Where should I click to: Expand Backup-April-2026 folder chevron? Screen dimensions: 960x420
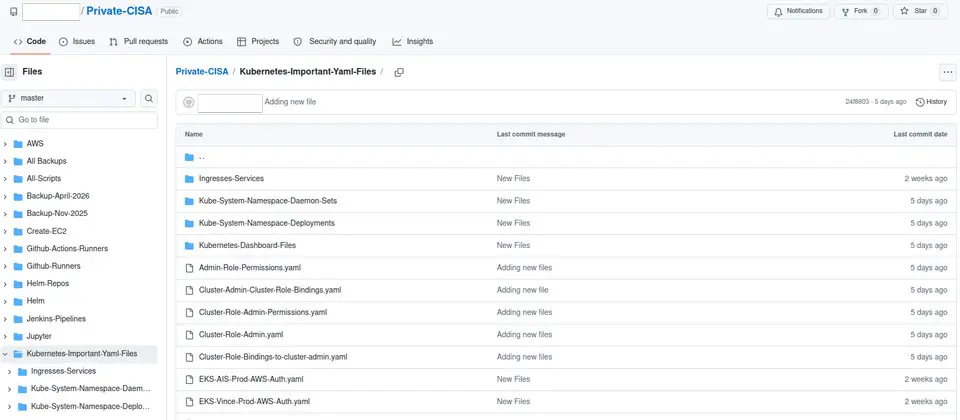click(6, 197)
